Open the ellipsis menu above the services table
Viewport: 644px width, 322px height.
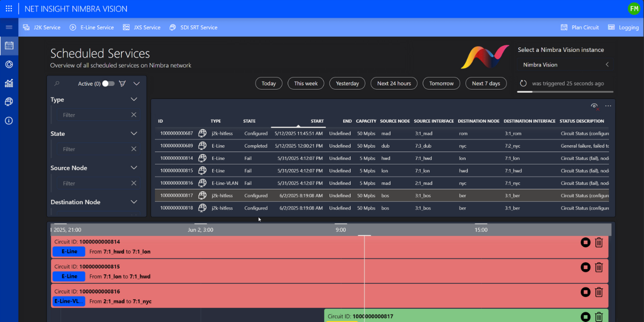click(x=608, y=106)
